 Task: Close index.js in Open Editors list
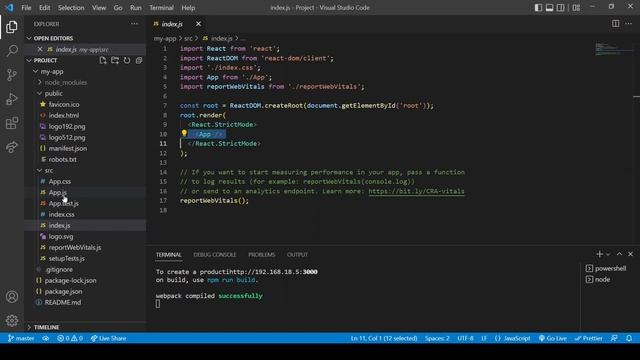tap(40, 49)
